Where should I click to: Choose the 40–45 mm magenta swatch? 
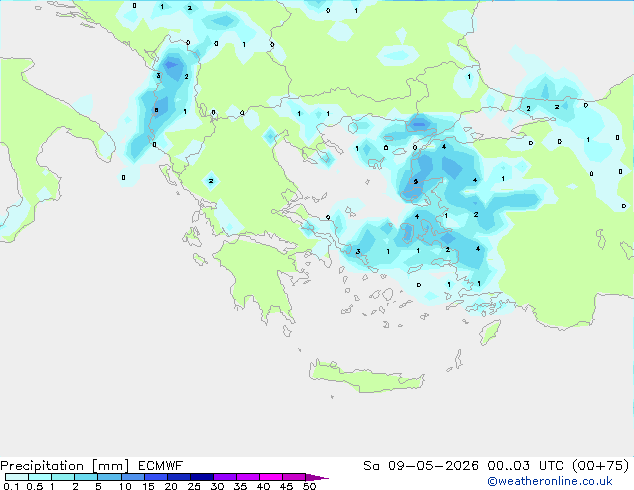click(x=271, y=477)
